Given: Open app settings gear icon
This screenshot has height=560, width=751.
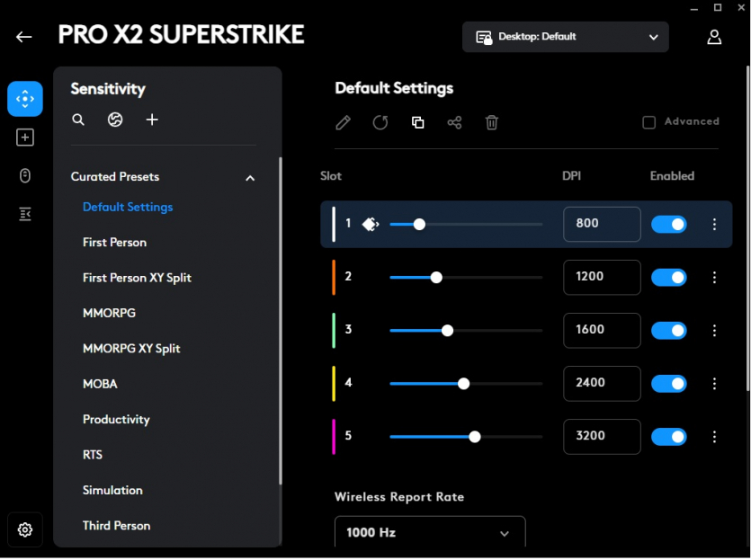Looking at the screenshot, I should coord(25,529).
